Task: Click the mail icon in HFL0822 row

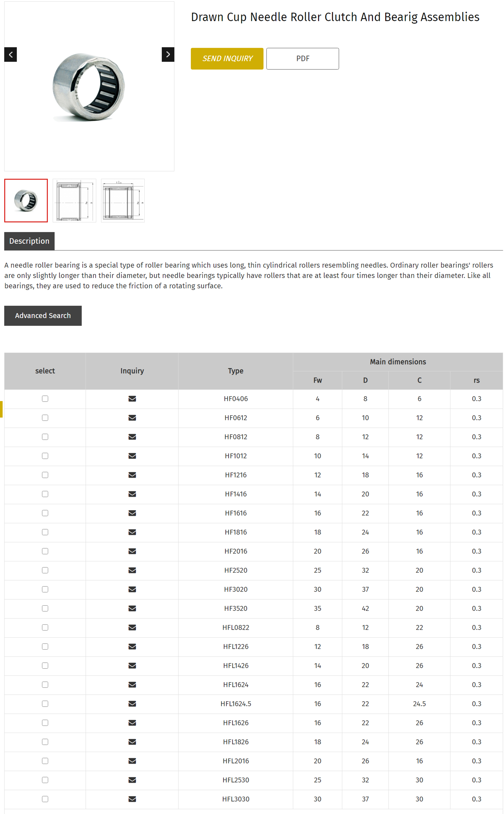Action: tap(132, 627)
